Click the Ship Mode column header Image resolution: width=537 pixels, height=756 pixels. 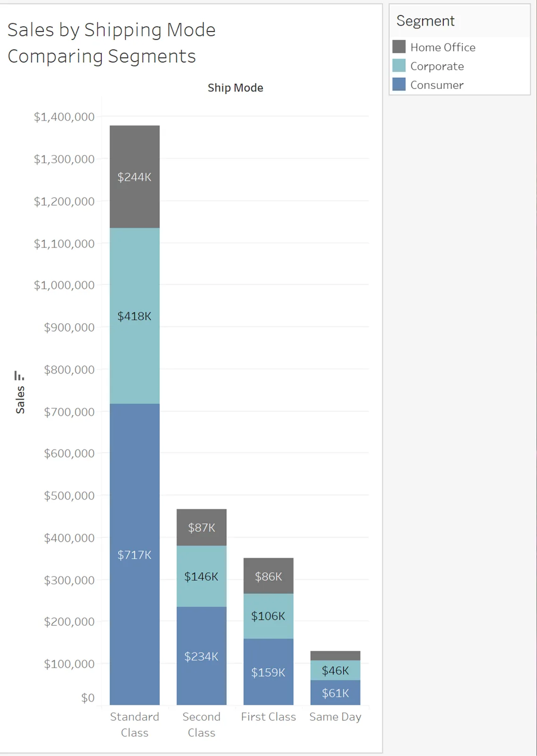235,88
